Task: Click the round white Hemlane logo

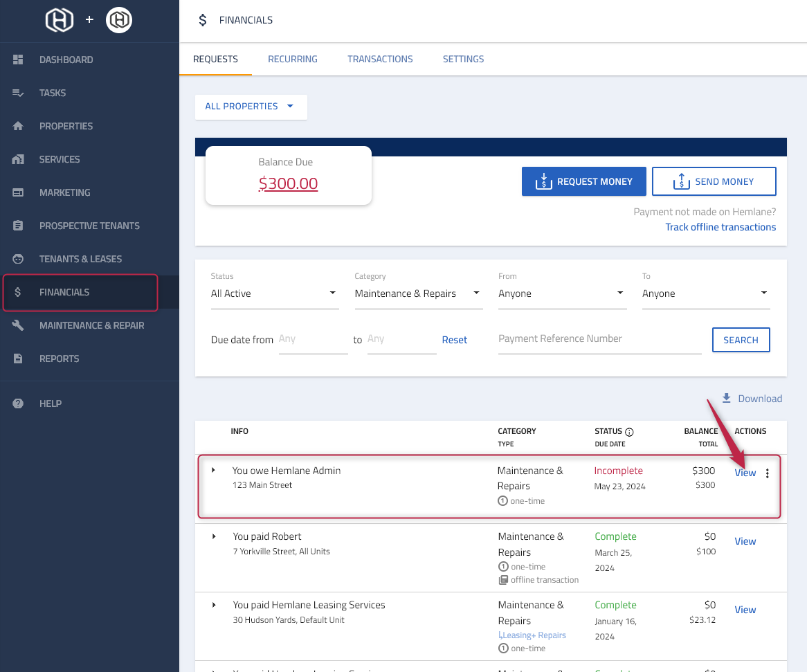Action: click(x=119, y=20)
